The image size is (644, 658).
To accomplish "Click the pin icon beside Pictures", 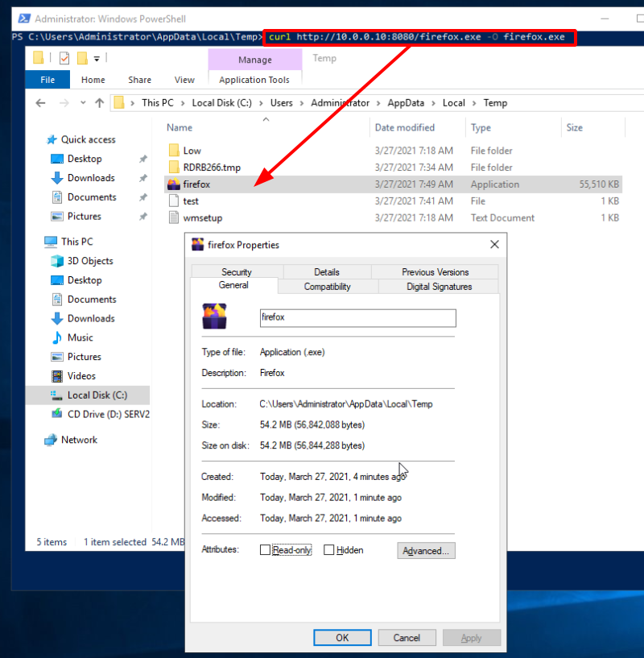I will 143,217.
